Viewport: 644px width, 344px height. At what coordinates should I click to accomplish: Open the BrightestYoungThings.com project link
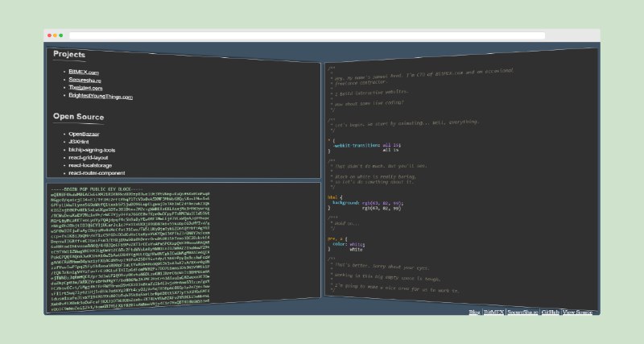(101, 96)
